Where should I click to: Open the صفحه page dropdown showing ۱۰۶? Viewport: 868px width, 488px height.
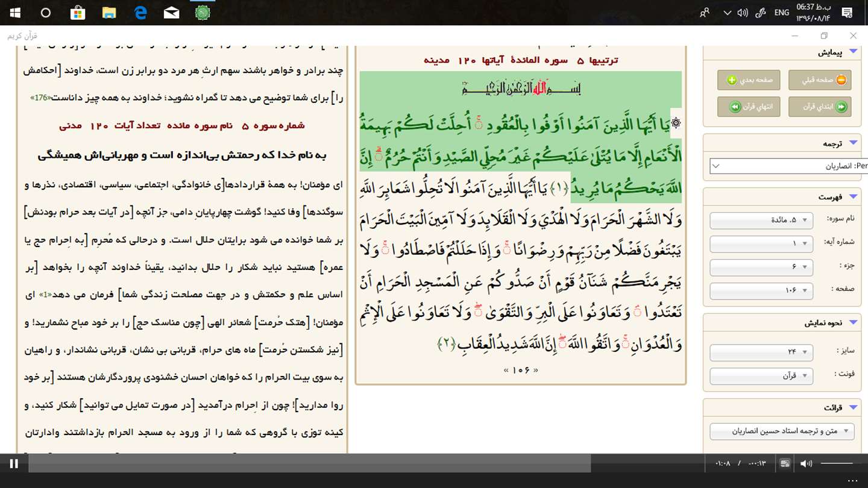click(761, 291)
